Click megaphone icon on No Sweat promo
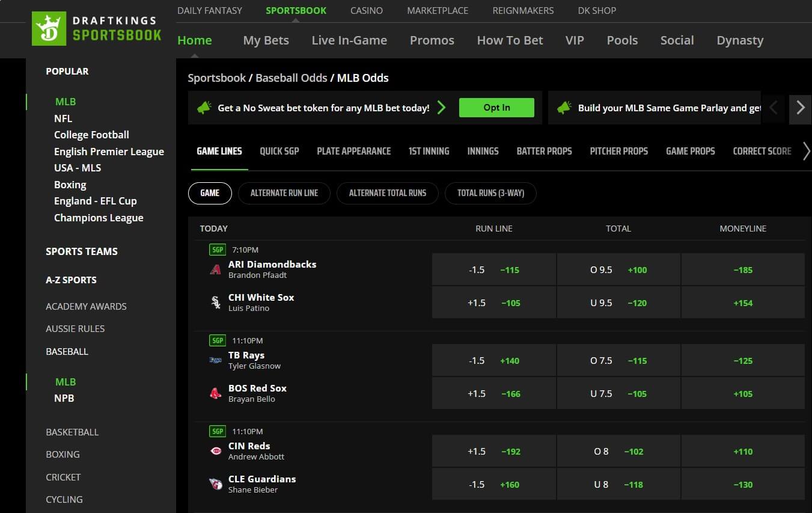Screen dimensions: 812x513 pyautogui.click(x=204, y=108)
